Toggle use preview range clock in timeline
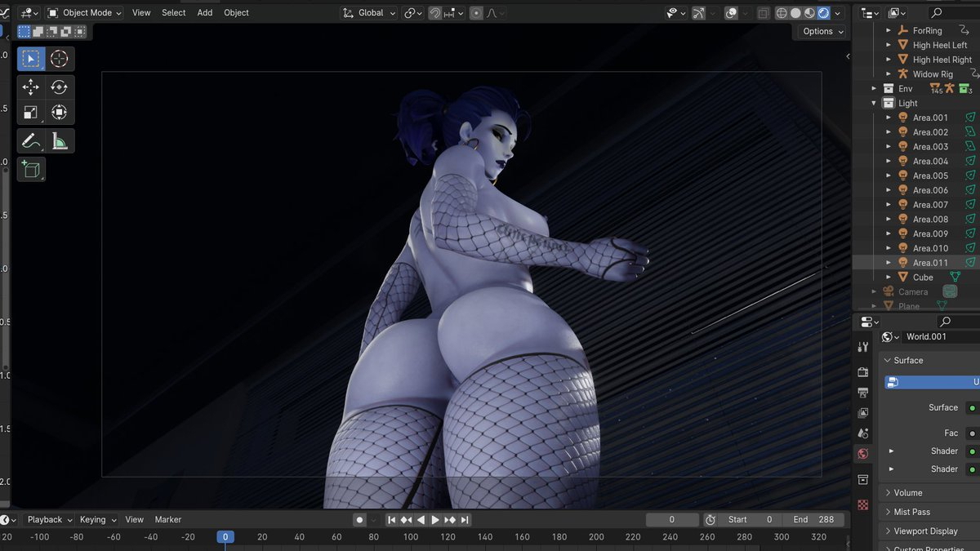 (710, 520)
